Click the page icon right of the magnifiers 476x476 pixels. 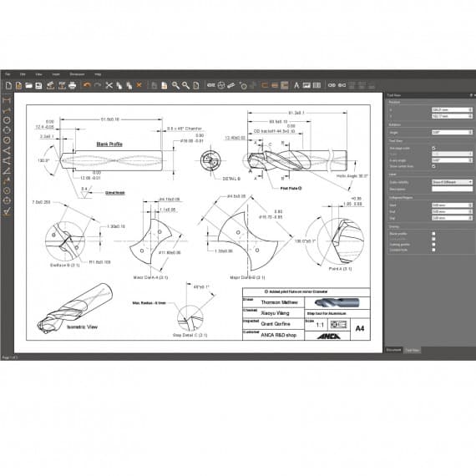196,86
